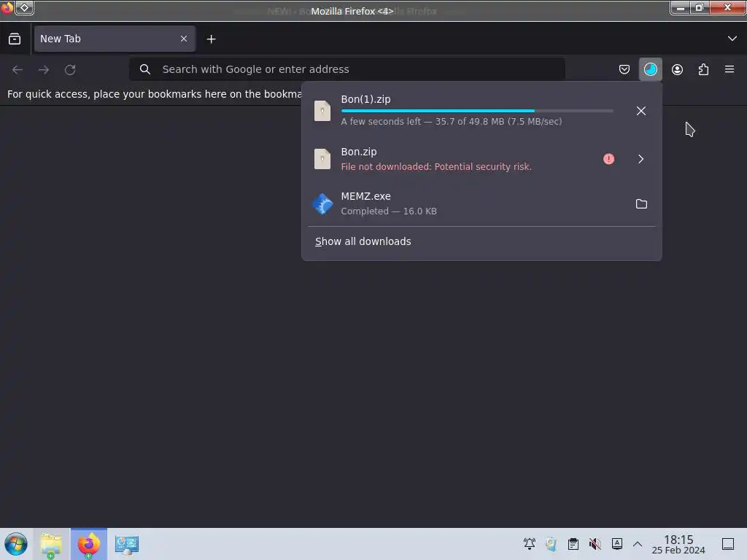Open the notifications bell tray icon
The height and width of the screenshot is (560, 747).
tap(530, 544)
